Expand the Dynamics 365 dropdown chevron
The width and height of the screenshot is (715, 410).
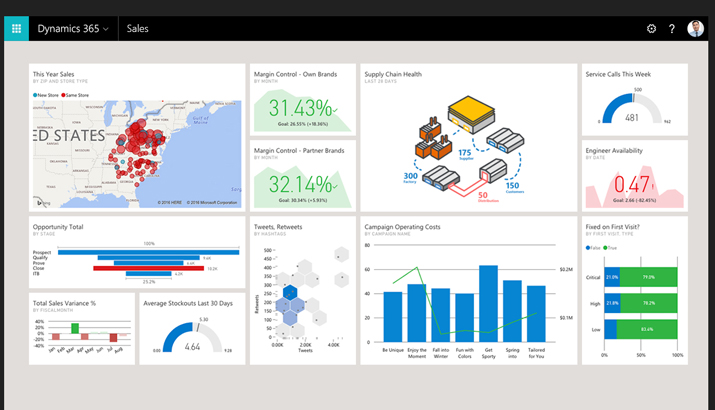pos(106,29)
